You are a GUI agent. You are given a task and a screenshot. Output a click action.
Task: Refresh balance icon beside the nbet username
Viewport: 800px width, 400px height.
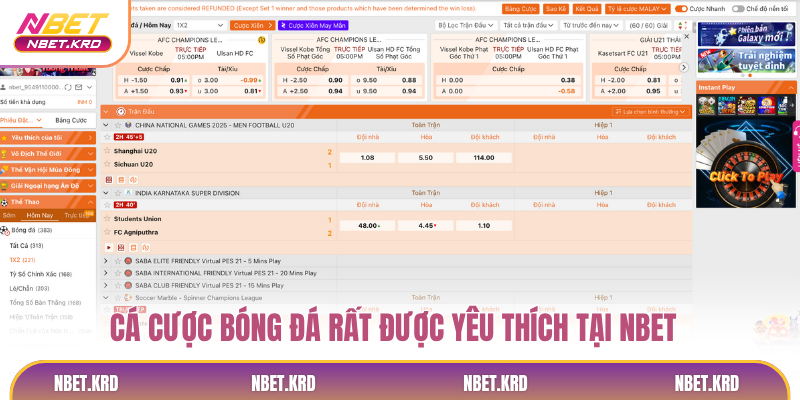click(x=68, y=87)
